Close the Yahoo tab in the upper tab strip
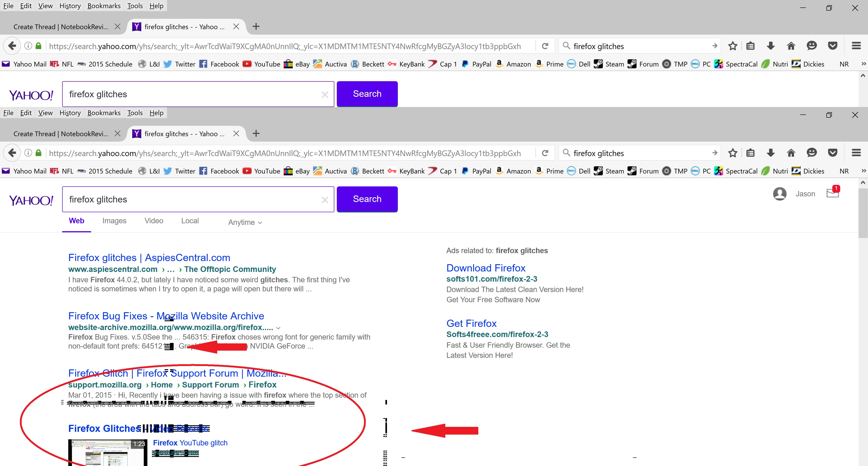The image size is (868, 466). point(236,27)
